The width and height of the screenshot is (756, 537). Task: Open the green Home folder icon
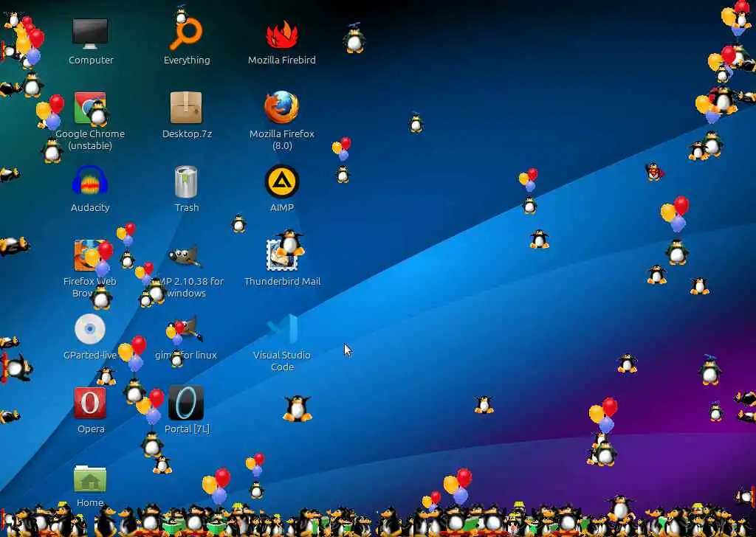[x=90, y=478]
